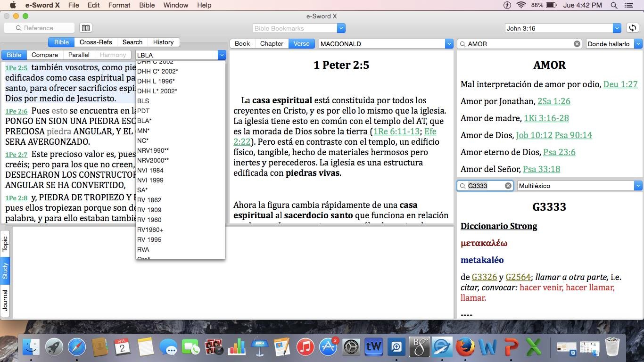This screenshot has height=362, width=644.
Task: Switch to Compare view mode
Action: point(45,55)
